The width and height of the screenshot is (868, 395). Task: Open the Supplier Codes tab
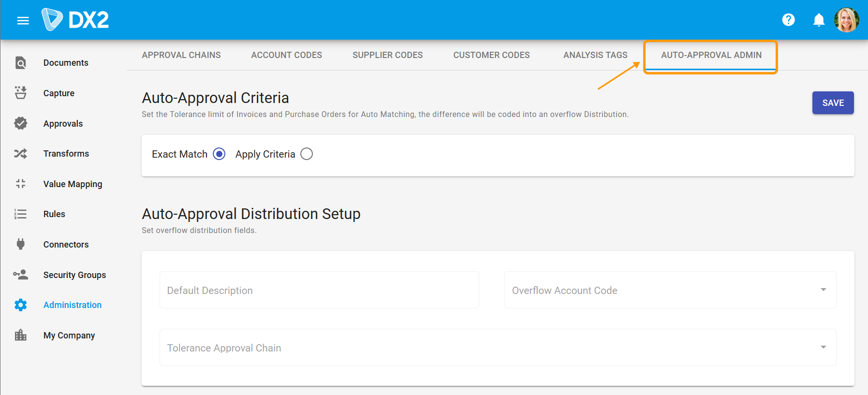(x=388, y=55)
